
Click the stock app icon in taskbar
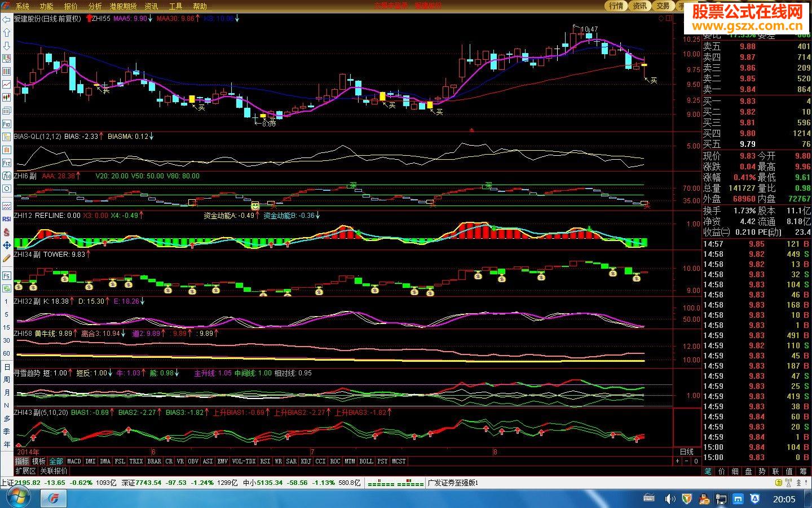53,498
